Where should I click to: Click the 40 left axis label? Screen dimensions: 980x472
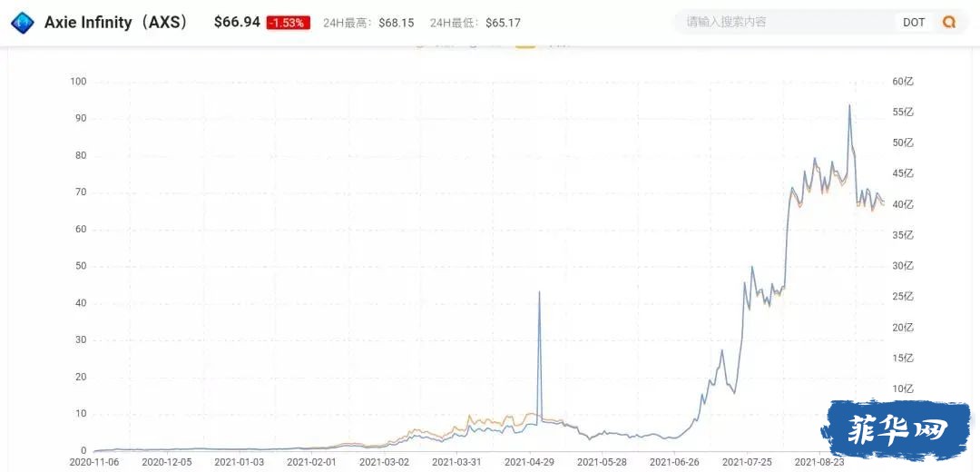[82, 303]
